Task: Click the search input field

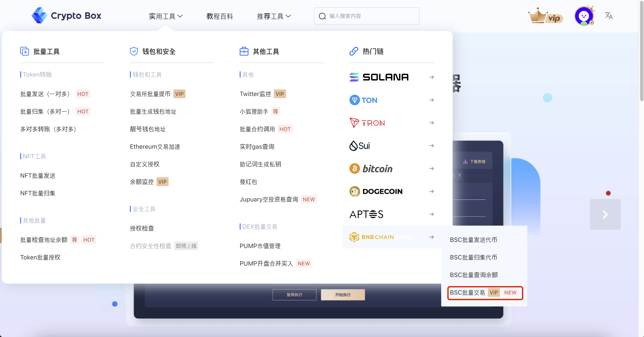Action: point(367,16)
